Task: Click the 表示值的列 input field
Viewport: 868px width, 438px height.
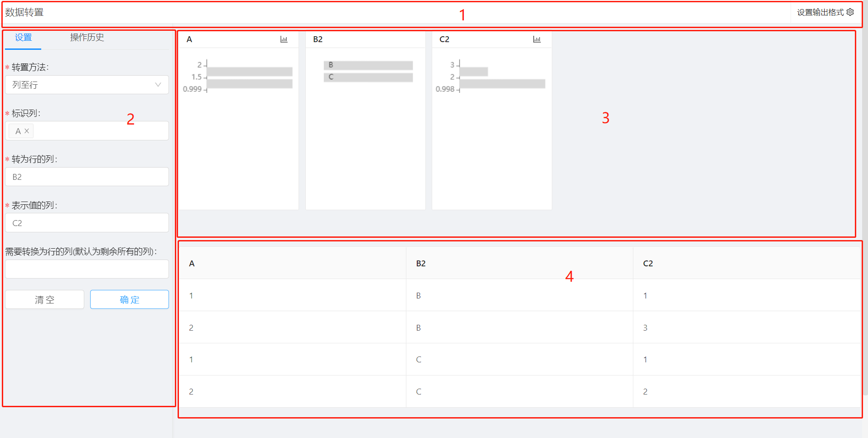Action: tap(87, 223)
